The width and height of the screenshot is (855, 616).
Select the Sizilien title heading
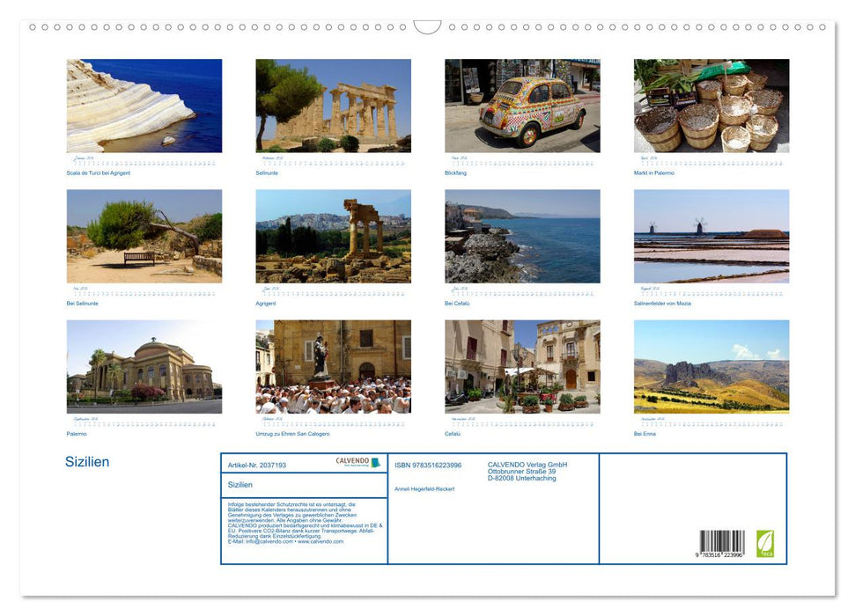click(88, 461)
